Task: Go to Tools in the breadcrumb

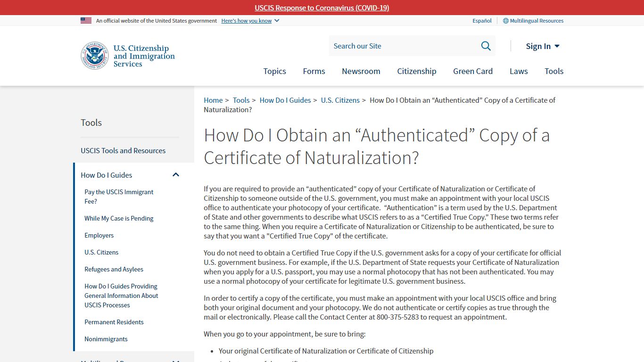Action: coord(241,100)
